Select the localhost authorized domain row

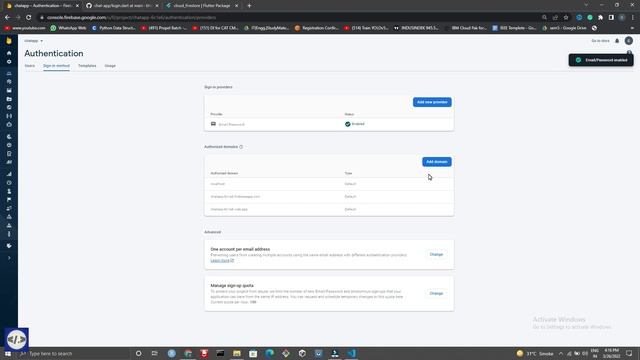329,184
